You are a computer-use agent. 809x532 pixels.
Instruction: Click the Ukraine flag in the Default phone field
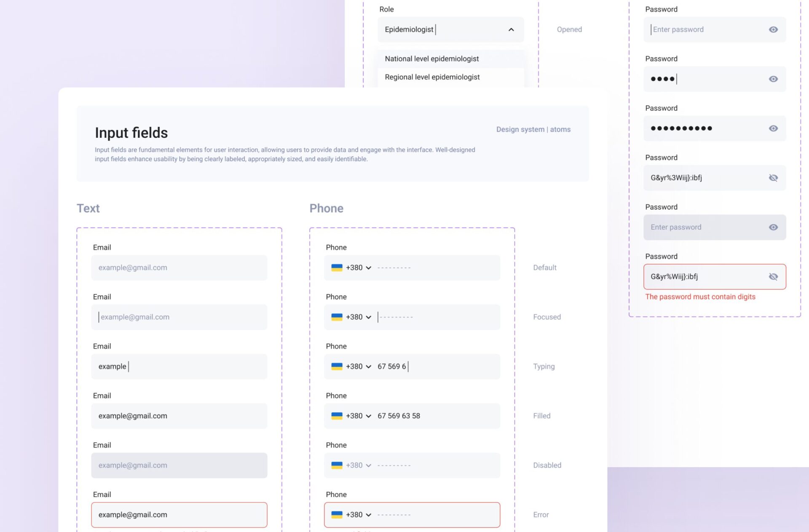tap(337, 268)
